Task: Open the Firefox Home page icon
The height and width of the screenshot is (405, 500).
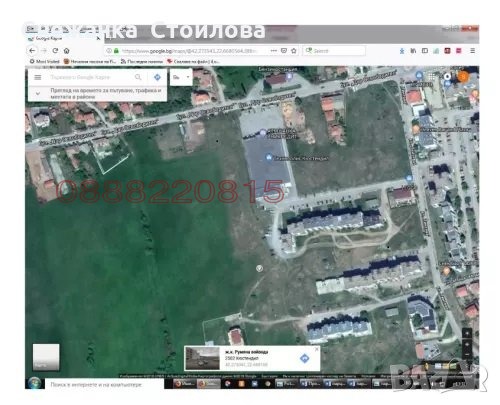Action: tap(67, 51)
